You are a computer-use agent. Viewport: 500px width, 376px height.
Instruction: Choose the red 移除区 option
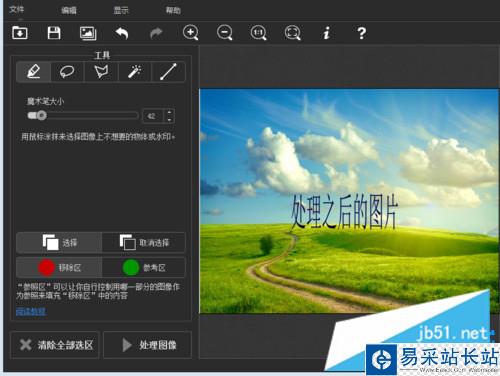59,267
